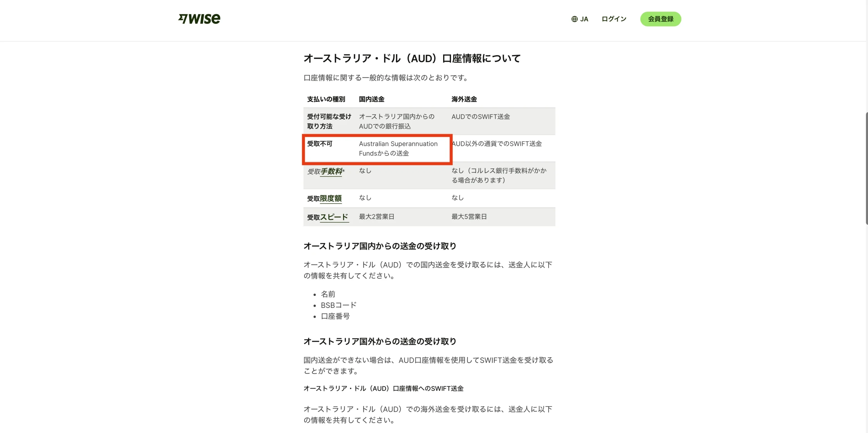
Task: Click Australian Superannuation Funds cell text
Action: pyautogui.click(x=398, y=148)
